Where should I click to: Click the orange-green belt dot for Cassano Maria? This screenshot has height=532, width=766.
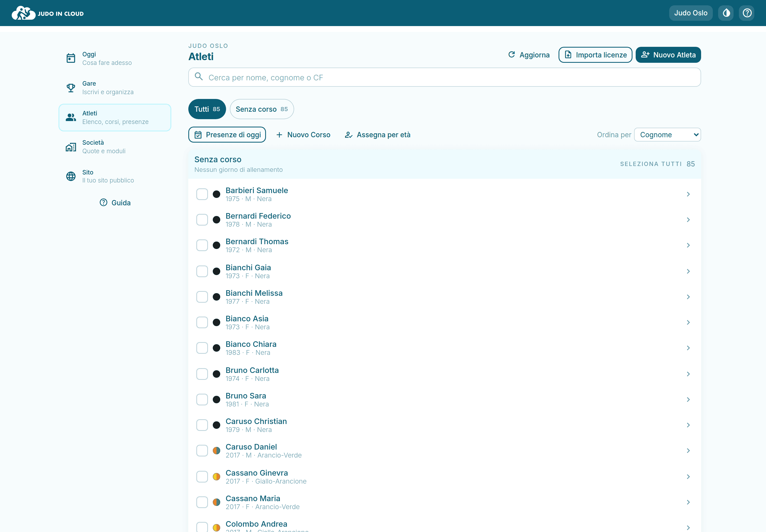pos(216,502)
